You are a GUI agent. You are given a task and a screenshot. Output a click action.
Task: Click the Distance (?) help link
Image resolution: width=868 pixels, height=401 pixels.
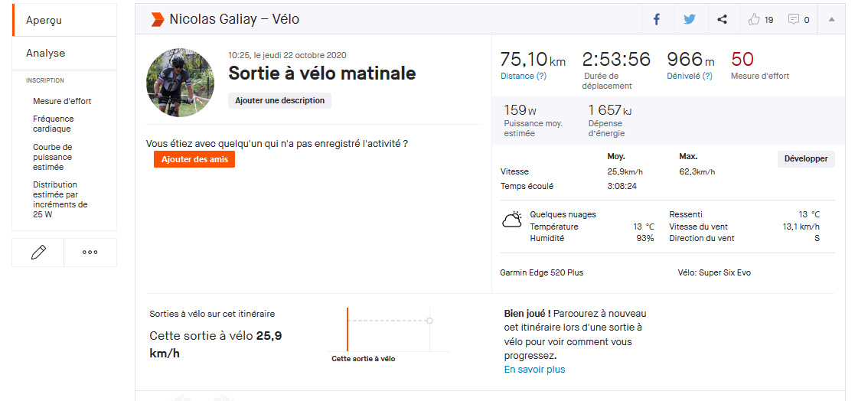(x=524, y=76)
